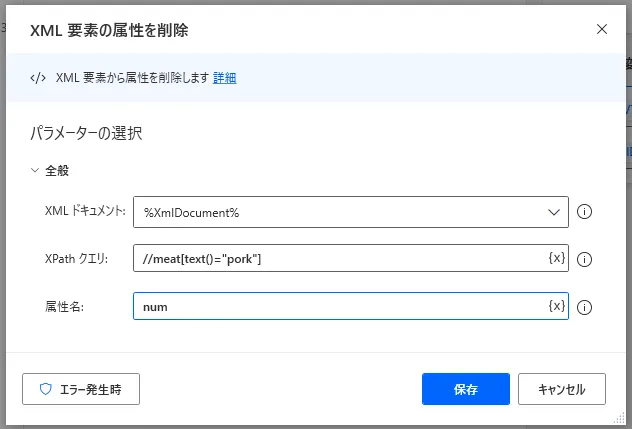The height and width of the screenshot is (429, 632).
Task: Open the XML ドキュメント dropdown arrow
Action: click(x=554, y=212)
